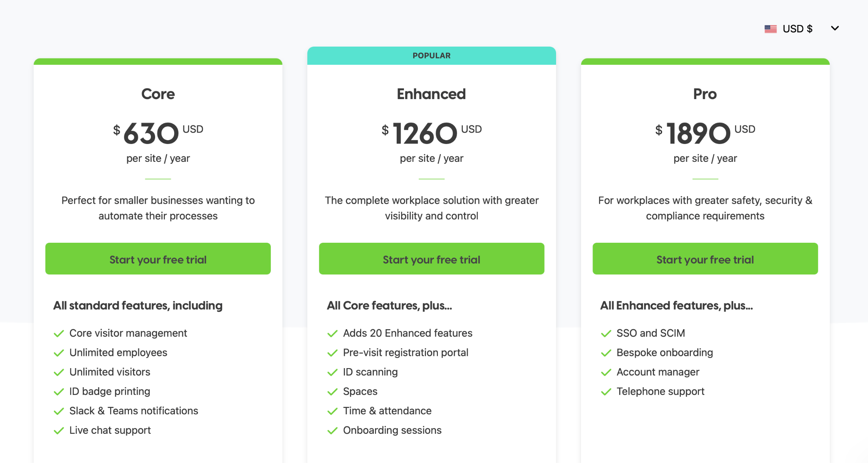Click the green divider under $630 price
Viewport: 868px width, 463px height.
pyautogui.click(x=157, y=180)
